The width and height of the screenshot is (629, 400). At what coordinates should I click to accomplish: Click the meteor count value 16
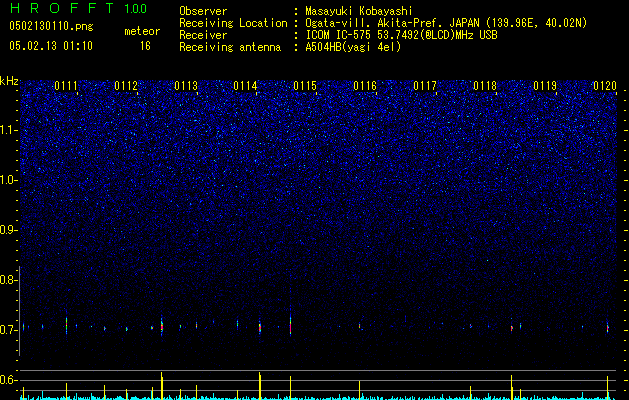(145, 46)
